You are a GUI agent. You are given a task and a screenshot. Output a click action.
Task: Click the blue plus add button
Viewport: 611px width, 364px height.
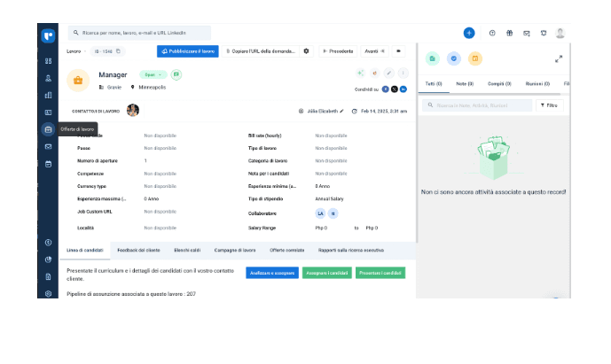469,33
